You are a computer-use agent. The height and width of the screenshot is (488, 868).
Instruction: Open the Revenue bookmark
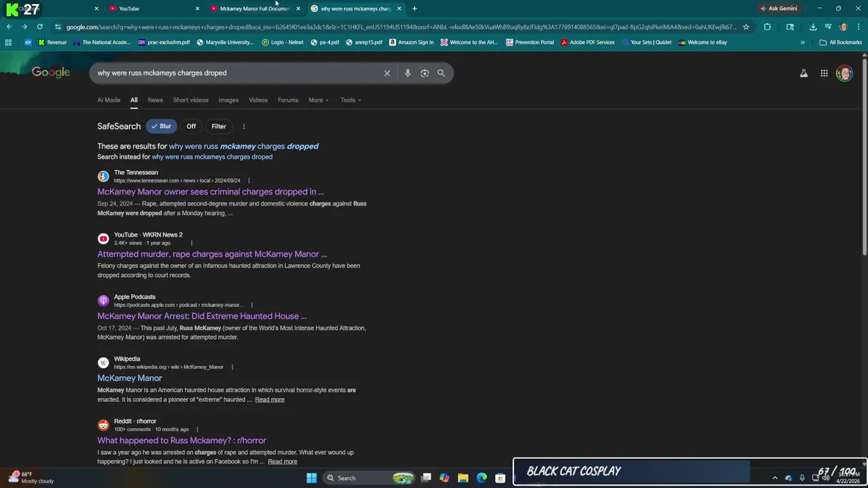click(52, 43)
